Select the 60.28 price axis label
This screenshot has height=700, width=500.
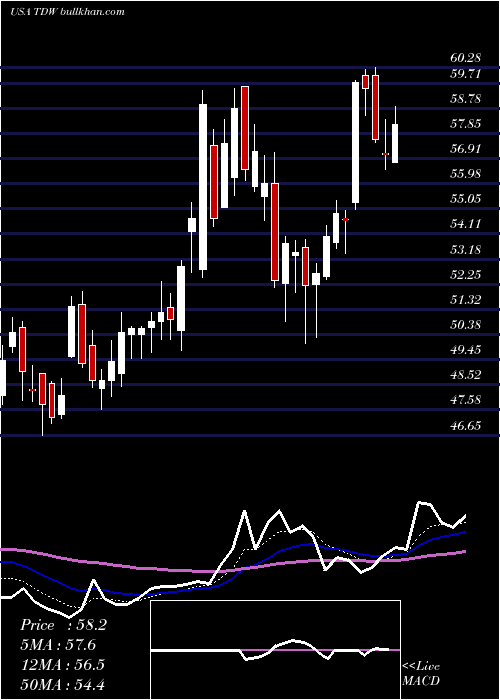[x=465, y=58]
